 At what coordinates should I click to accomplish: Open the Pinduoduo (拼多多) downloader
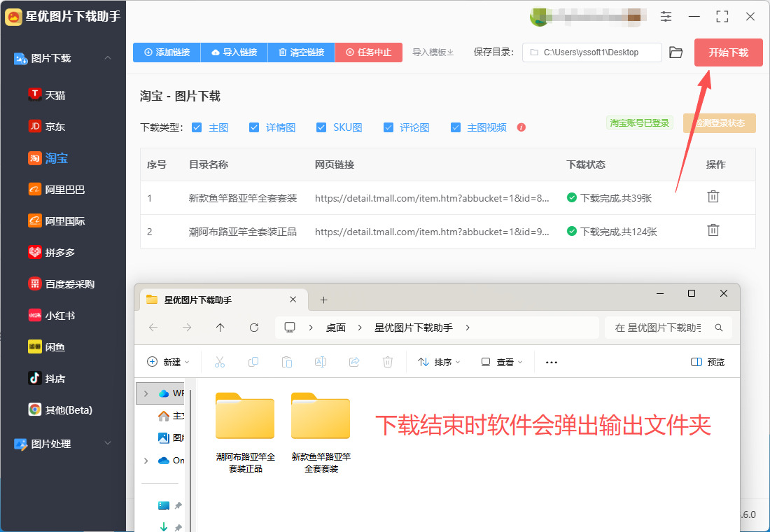coord(52,252)
